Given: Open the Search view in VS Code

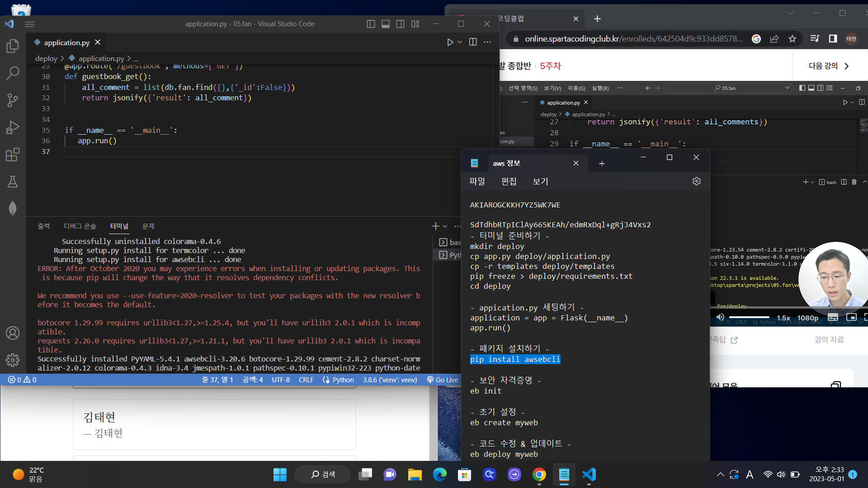Looking at the screenshot, I should pyautogui.click(x=13, y=73).
